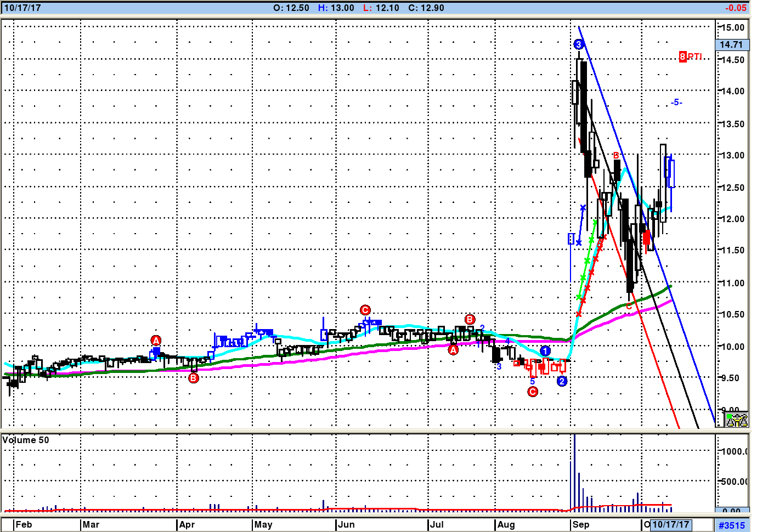Click red C circle above June candles

(365, 310)
